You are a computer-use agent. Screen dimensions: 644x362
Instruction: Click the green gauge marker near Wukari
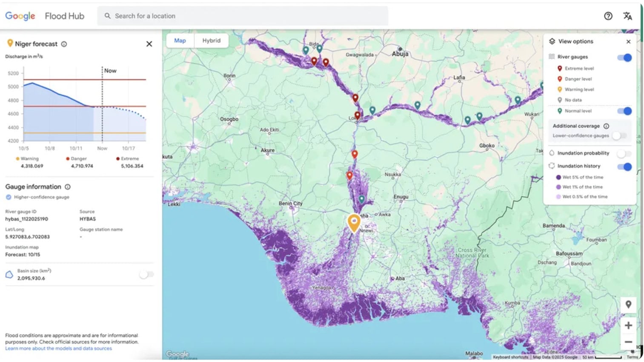pyautogui.click(x=518, y=100)
